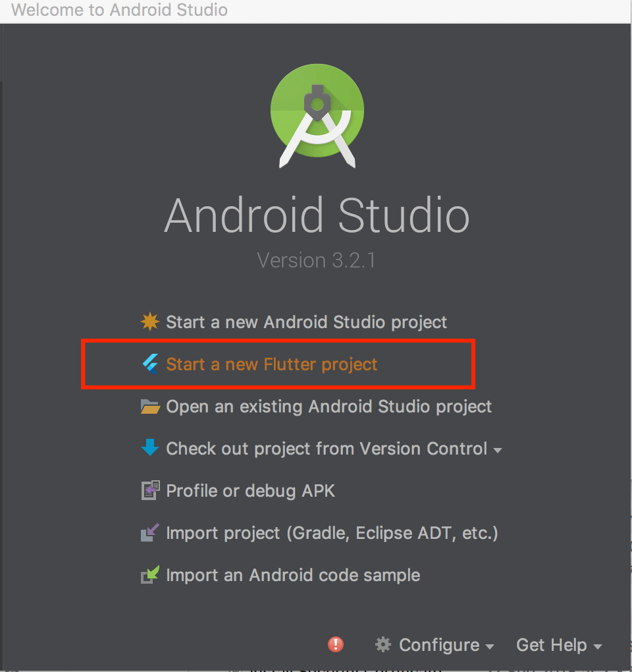This screenshot has height=672, width=632.
Task: Start a new Android Studio project
Action: click(306, 322)
